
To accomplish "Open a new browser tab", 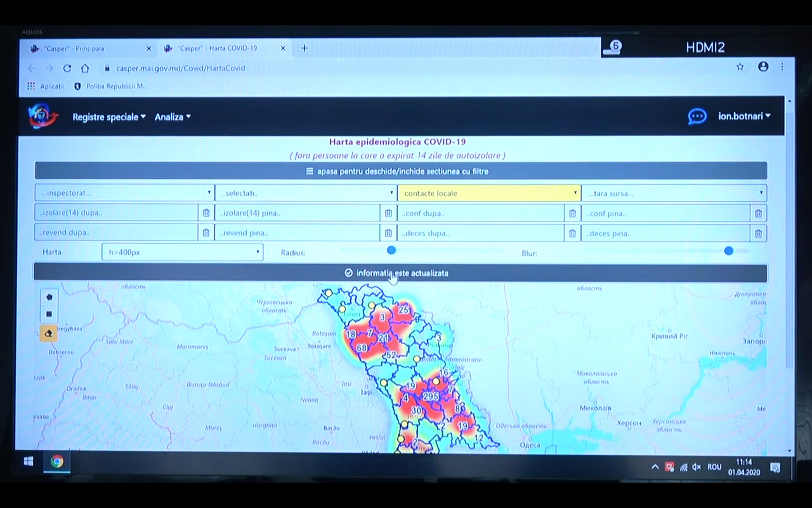I will pyautogui.click(x=304, y=48).
